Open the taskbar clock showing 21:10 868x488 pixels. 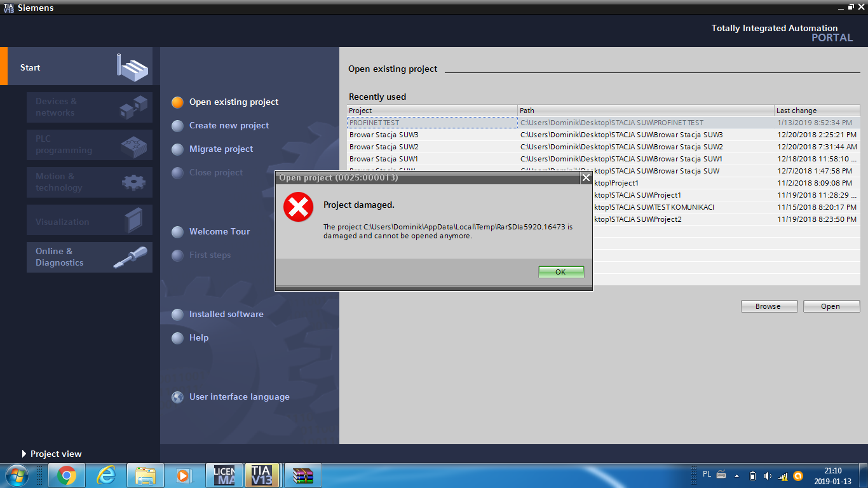pos(832,475)
